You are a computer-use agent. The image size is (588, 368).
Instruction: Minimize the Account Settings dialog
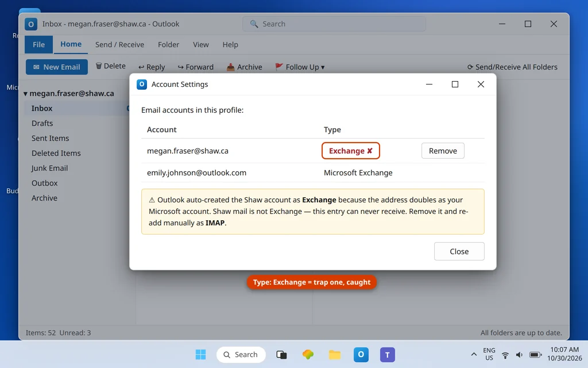[x=430, y=84]
